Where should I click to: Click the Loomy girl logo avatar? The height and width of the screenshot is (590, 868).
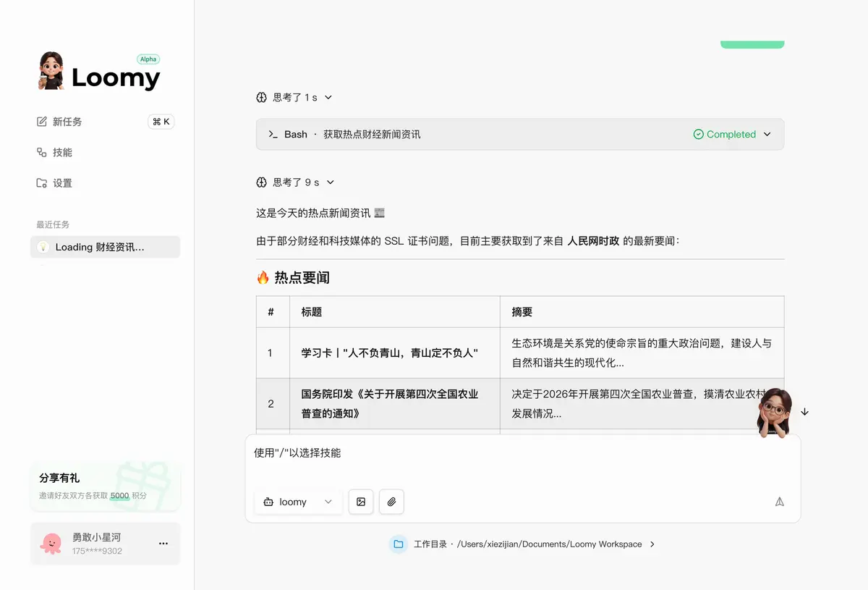[x=51, y=71]
